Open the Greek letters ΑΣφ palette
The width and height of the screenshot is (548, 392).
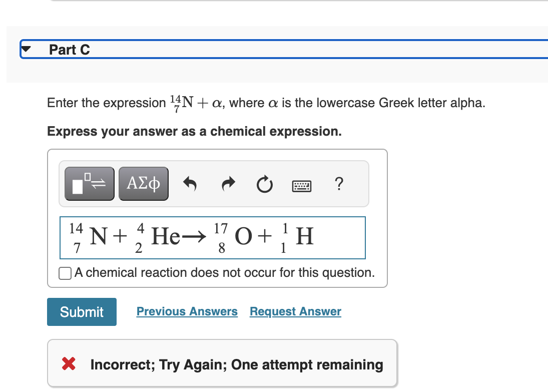coord(143,183)
